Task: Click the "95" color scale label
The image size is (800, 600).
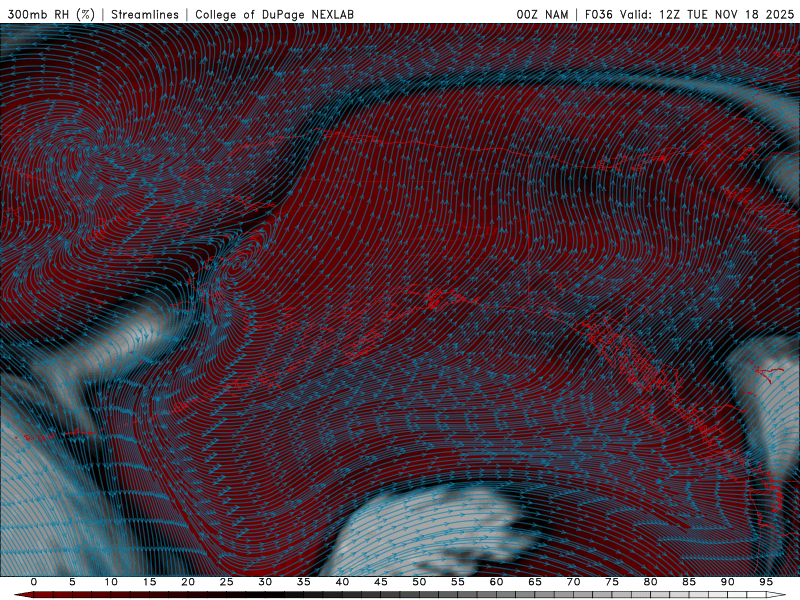Action: [766, 582]
